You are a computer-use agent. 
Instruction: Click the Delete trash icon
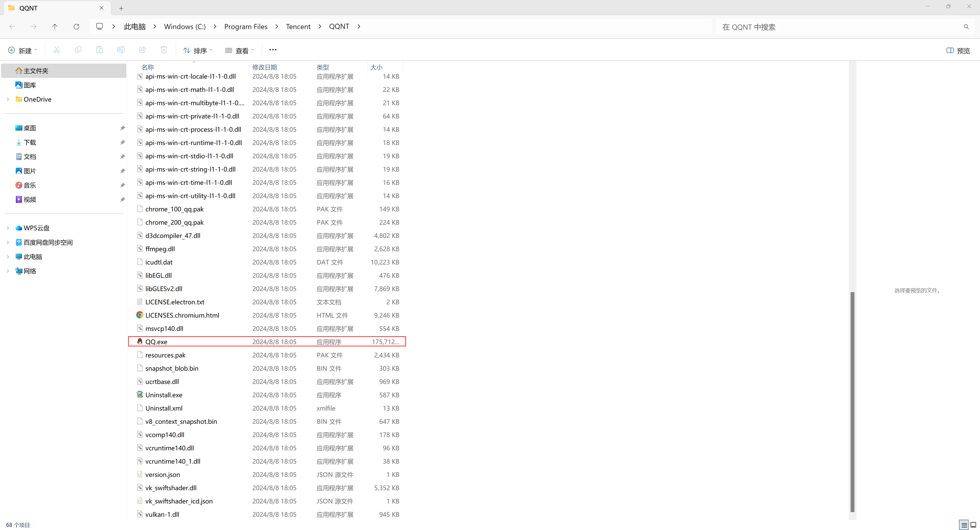[x=164, y=50]
